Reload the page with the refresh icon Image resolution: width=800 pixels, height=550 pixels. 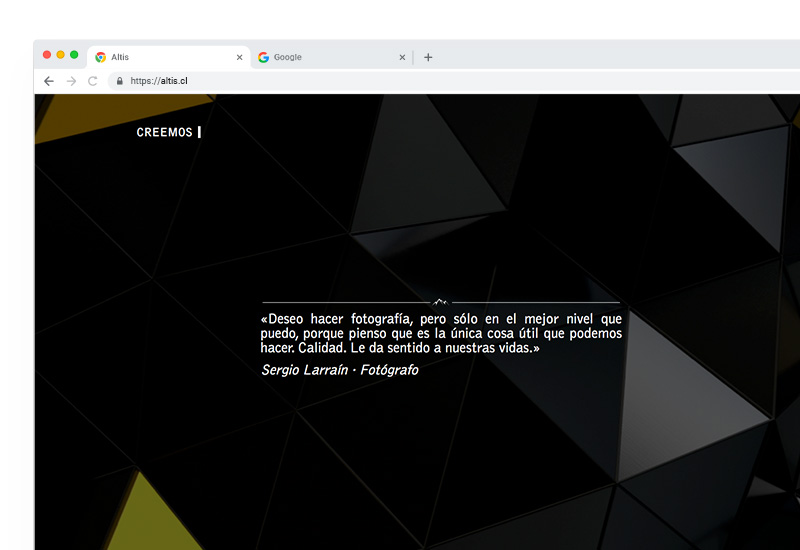click(x=92, y=81)
